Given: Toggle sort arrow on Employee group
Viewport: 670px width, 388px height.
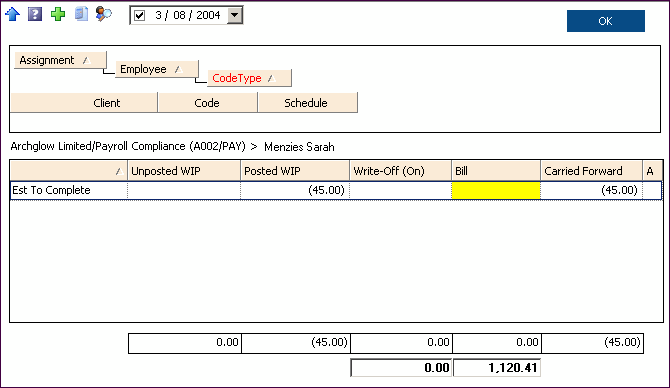Looking at the screenshot, I should (x=179, y=69).
